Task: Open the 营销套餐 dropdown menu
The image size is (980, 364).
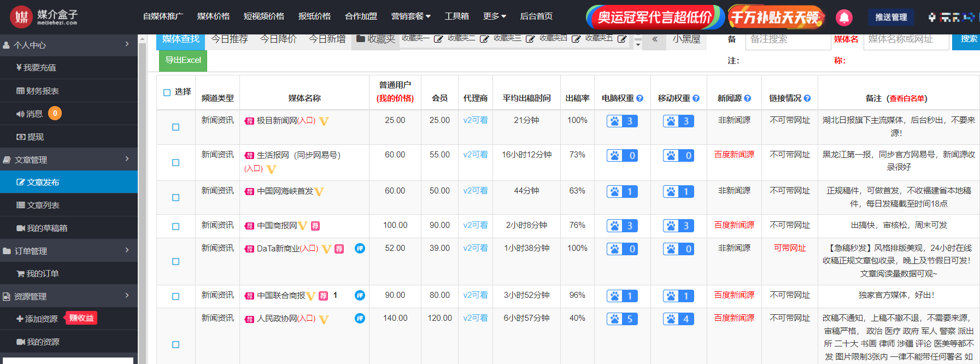Action: pos(410,16)
